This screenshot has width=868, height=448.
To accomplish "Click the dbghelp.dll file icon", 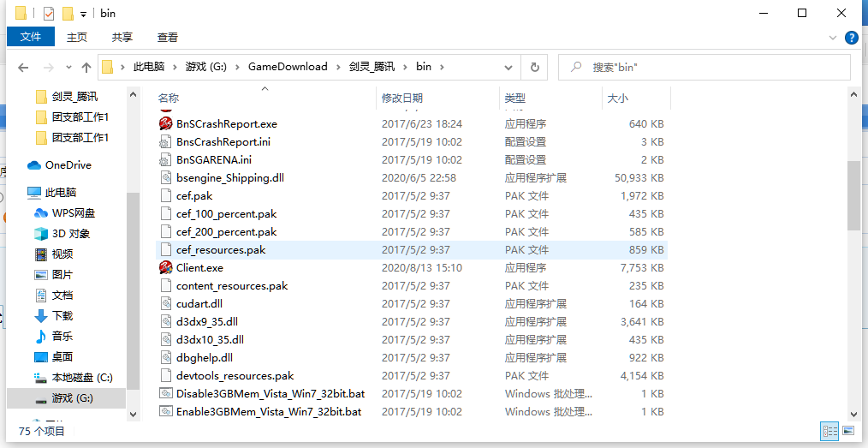I will pos(165,358).
